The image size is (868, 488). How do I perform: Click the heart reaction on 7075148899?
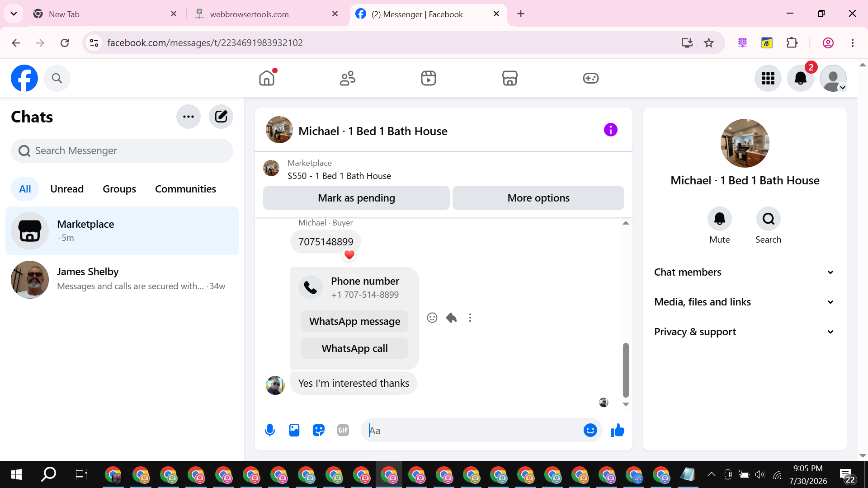[349, 255]
